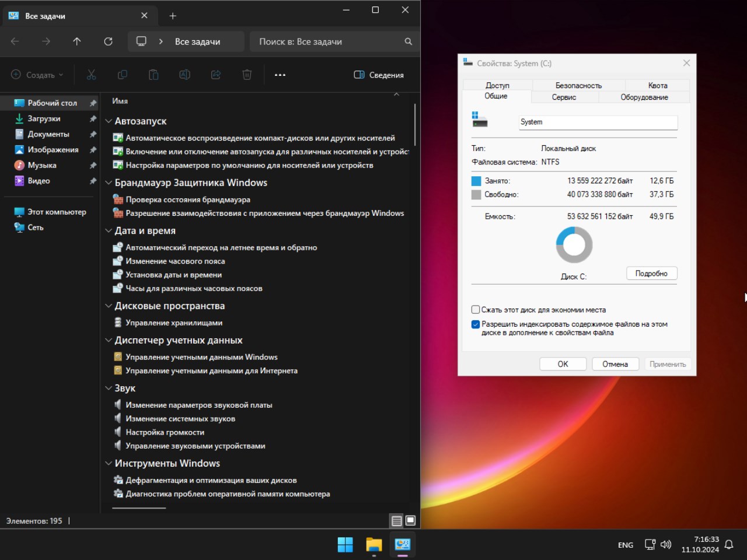The image size is (747, 560).
Task: Switch to details list view icon
Action: pos(397,520)
